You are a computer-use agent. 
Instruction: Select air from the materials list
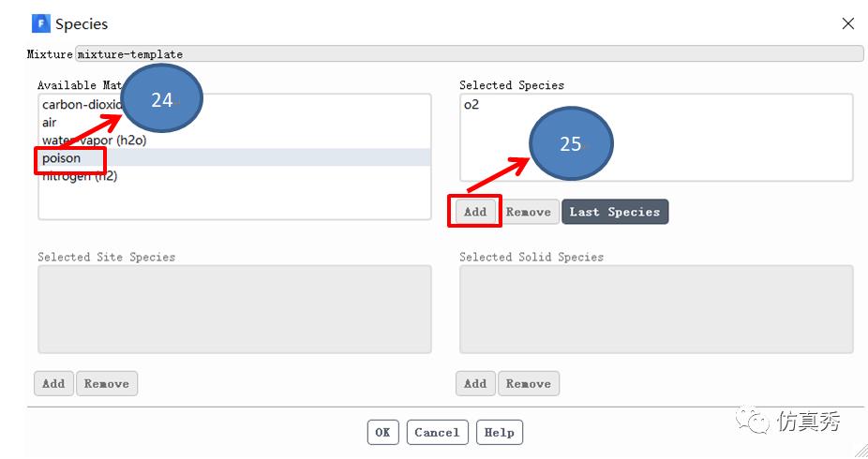pyautogui.click(x=50, y=122)
